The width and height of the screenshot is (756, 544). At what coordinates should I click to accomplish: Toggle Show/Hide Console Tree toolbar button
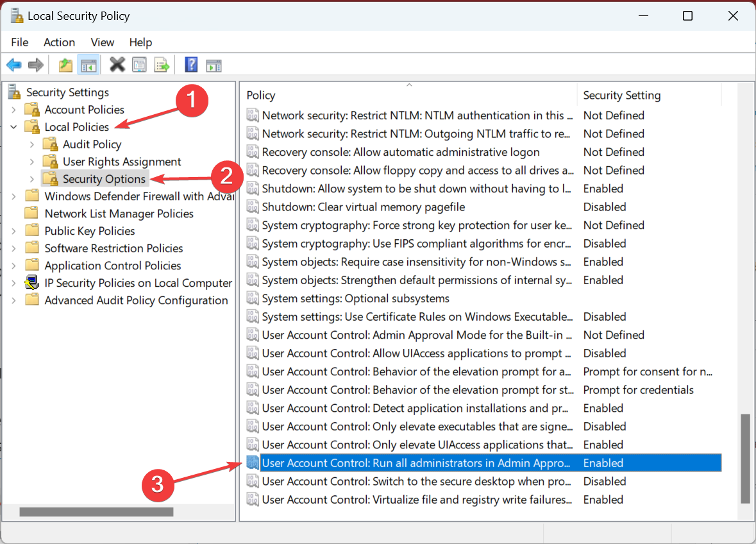(87, 65)
